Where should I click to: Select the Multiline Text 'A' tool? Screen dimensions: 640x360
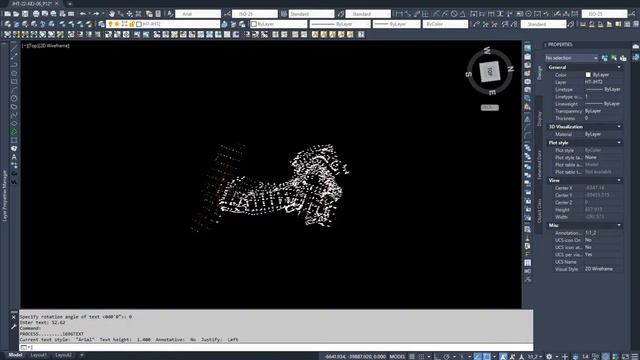14,157
